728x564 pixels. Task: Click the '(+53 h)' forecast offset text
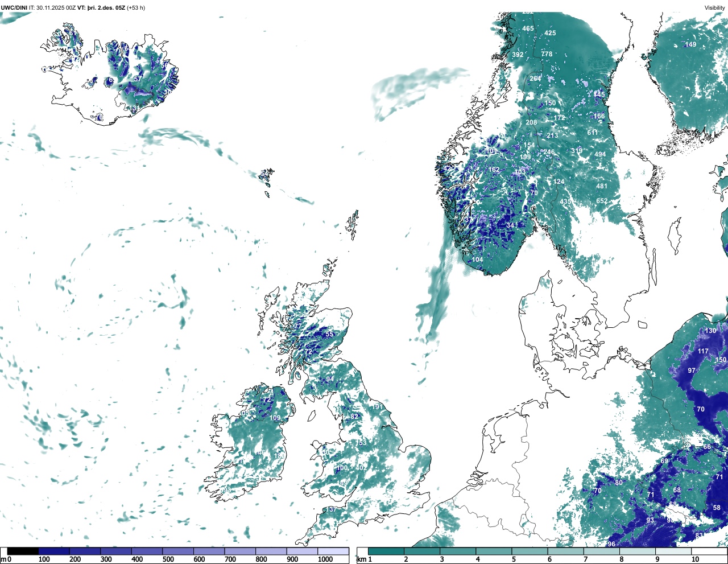click(135, 7)
